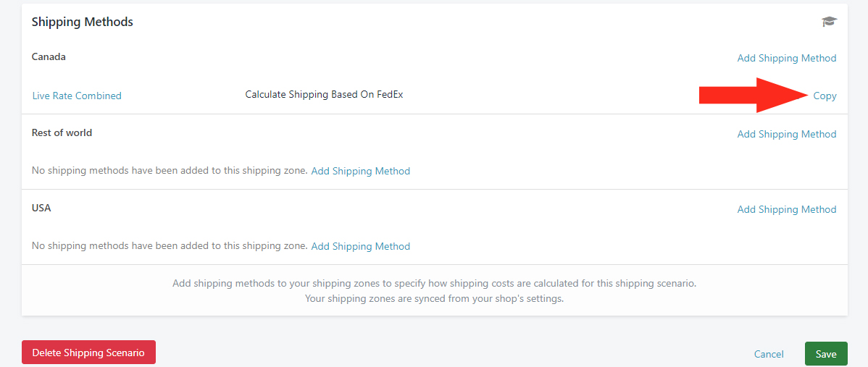Copy the Live Rate Combined shipping method
This screenshot has height=367, width=868.
tap(825, 96)
